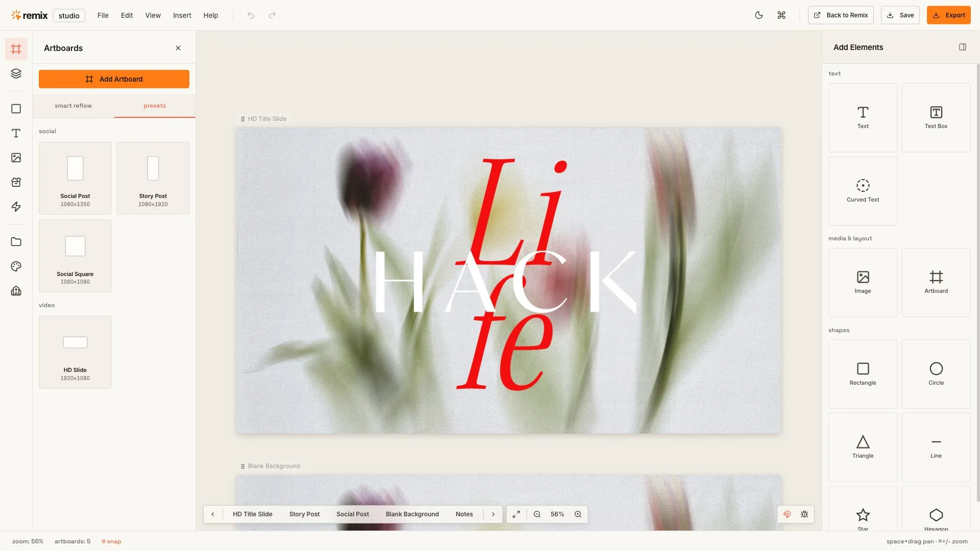
Task: Open the Image tool in left sidebar
Action: pos(16,158)
